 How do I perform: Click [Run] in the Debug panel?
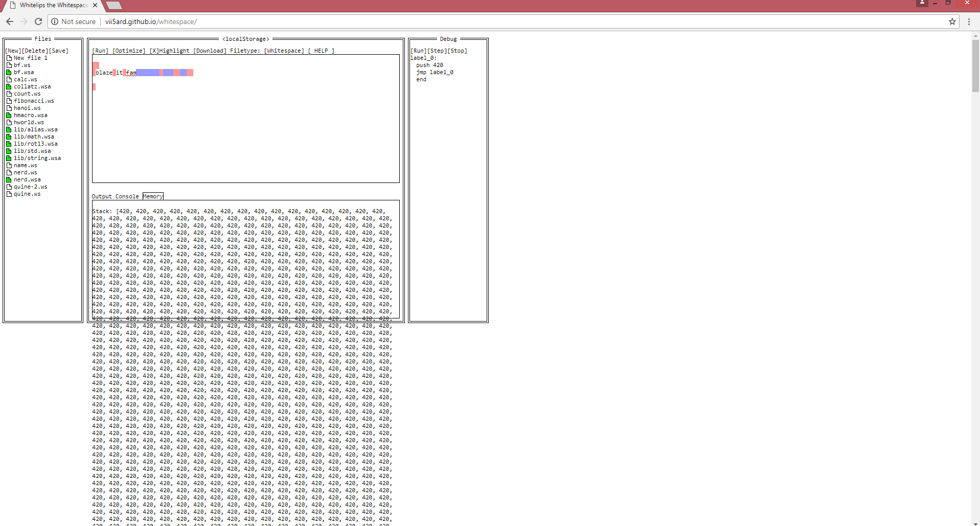pyautogui.click(x=419, y=51)
